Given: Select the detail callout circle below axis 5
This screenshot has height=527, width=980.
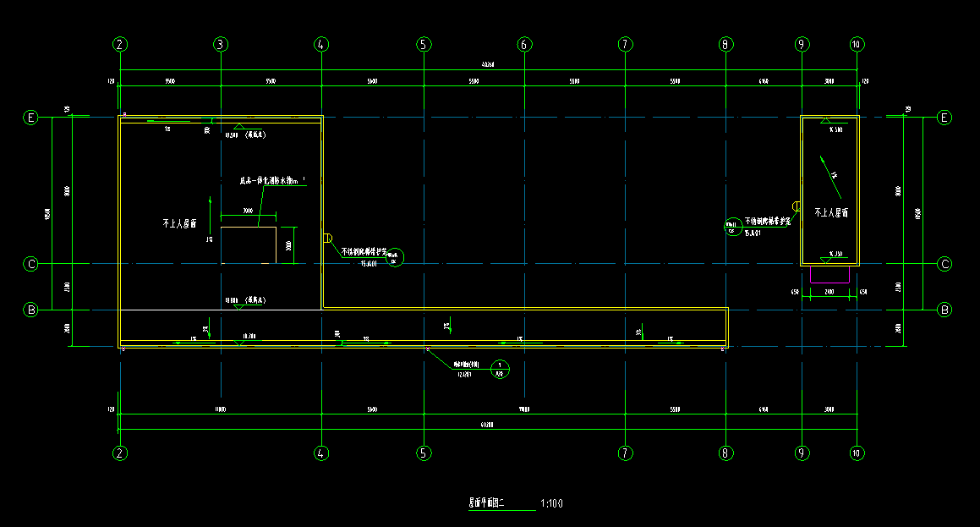Looking at the screenshot, I should (x=500, y=369).
